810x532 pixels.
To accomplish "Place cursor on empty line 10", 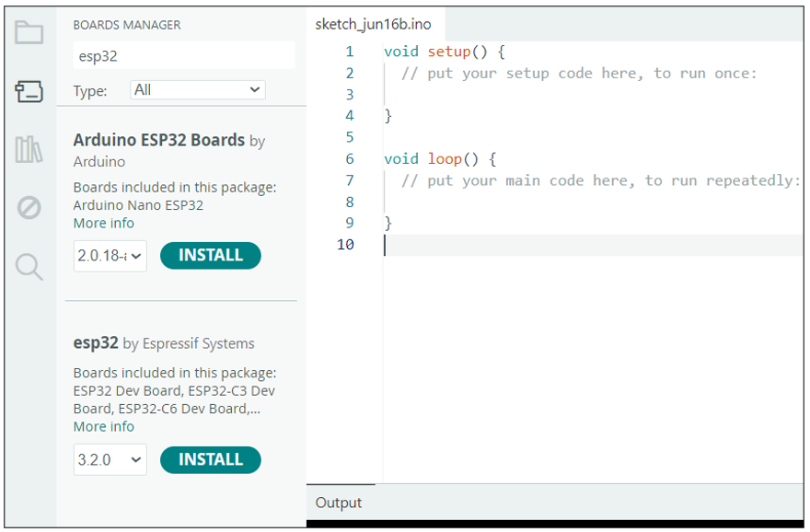I will tap(593, 245).
